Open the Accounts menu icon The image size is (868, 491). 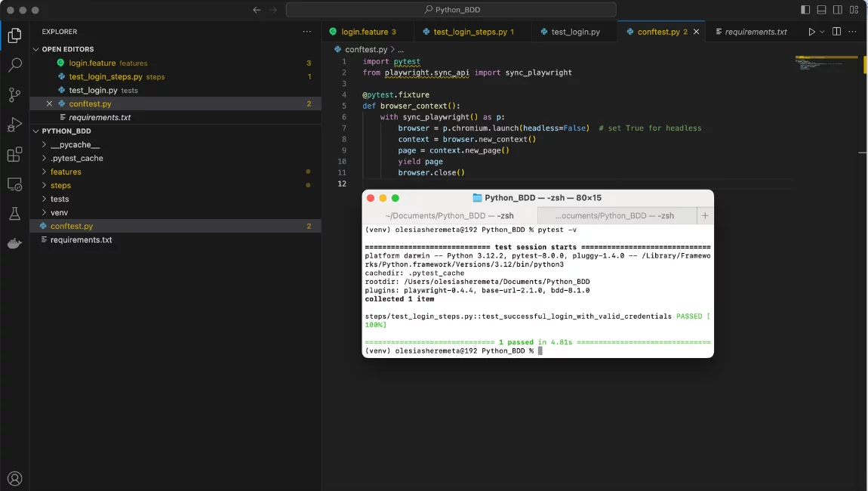(14, 478)
